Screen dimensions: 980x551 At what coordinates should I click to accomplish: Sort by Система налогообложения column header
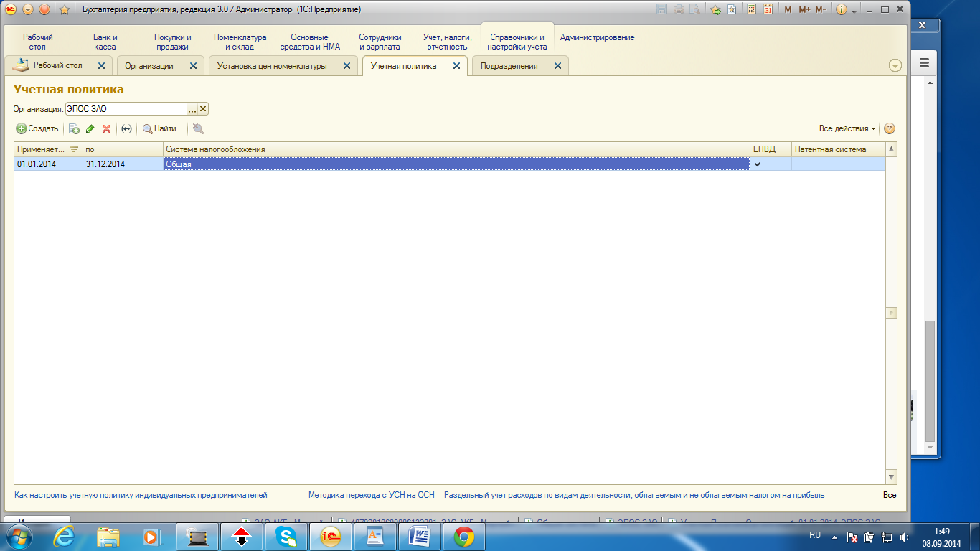pyautogui.click(x=457, y=149)
